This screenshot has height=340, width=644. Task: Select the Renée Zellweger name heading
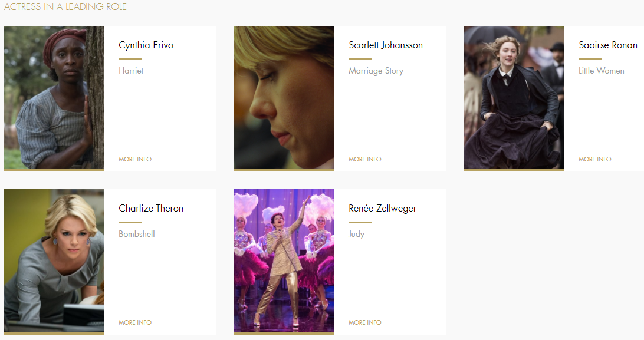tap(382, 209)
